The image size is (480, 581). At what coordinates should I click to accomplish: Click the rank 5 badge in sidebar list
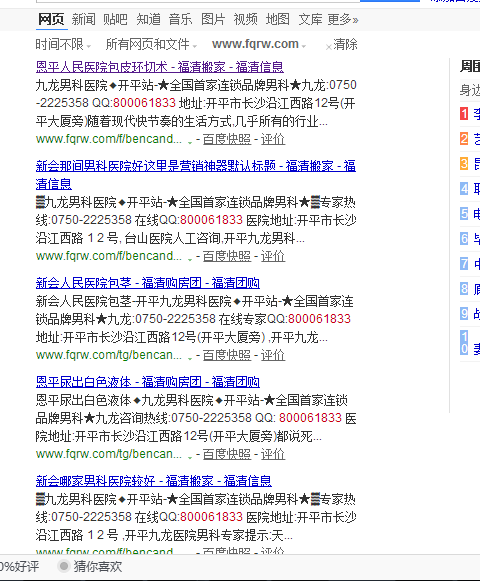464,213
